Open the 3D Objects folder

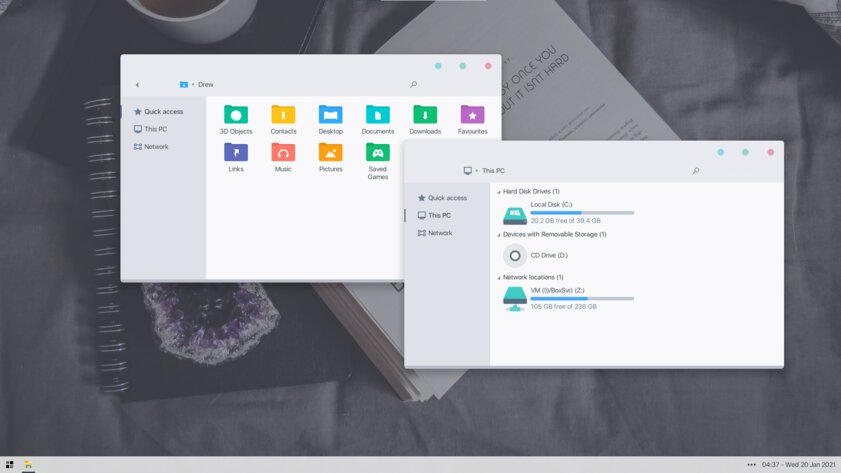click(x=236, y=118)
